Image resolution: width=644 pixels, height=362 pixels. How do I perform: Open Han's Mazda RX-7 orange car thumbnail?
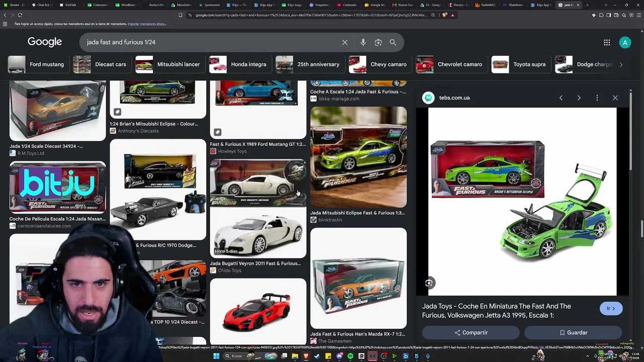(358, 278)
